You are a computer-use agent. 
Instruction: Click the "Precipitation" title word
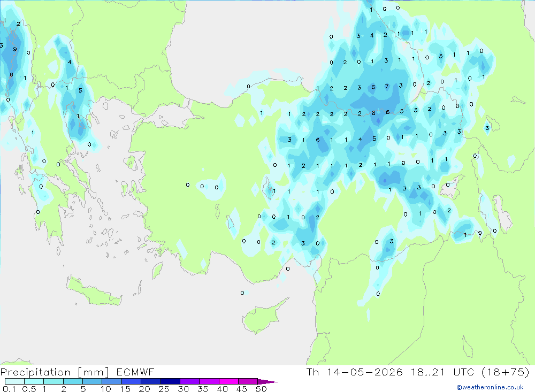pos(35,372)
